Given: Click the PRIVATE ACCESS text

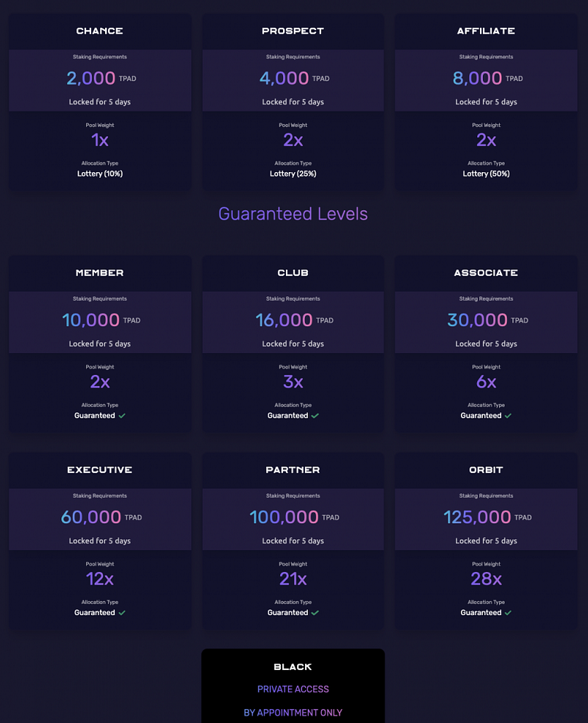Looking at the screenshot, I should pyautogui.click(x=293, y=689).
